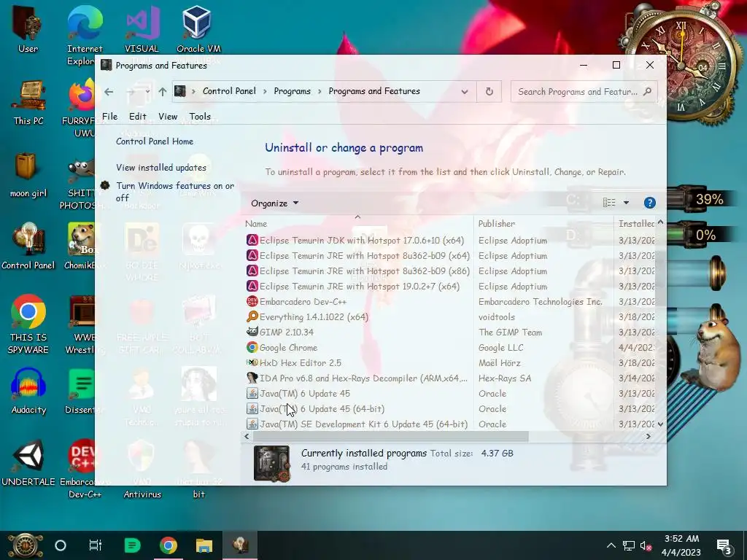Select the Eclipse Temurin JDK 17.0.6+10 icon

[252, 241]
